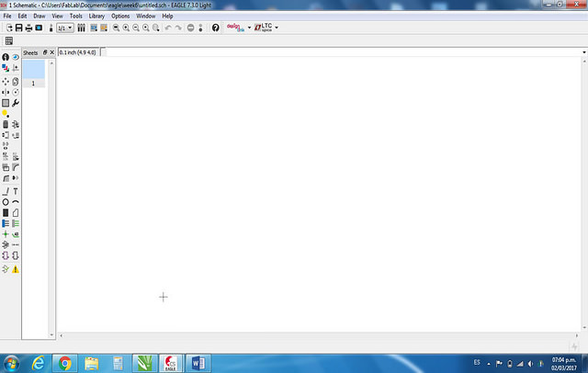Open the Grid settings icon
The image size is (588, 373).
point(9,40)
